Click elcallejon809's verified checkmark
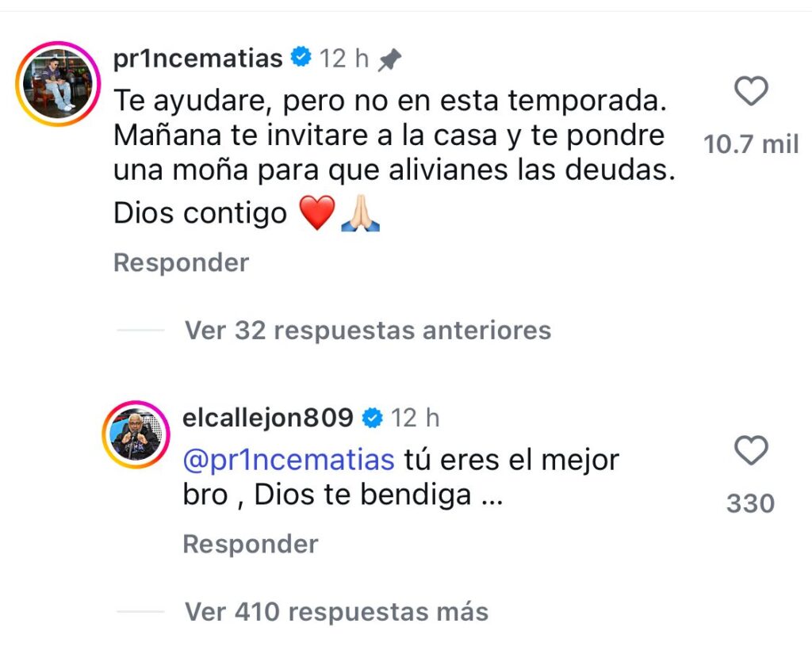 tap(370, 416)
